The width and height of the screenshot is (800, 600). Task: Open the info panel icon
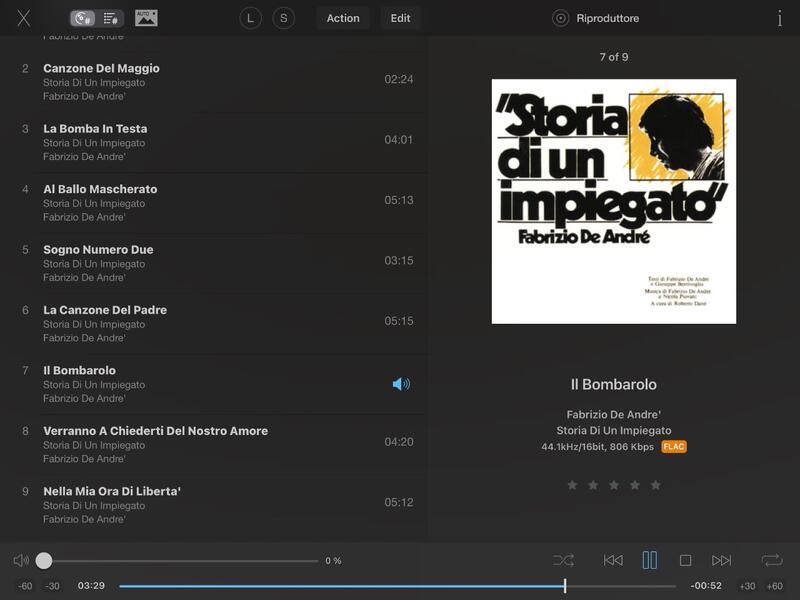[x=779, y=18]
